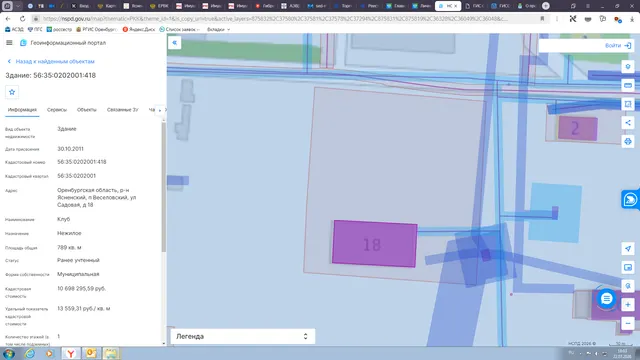640x360 pixels.
Task: Click the Войти login button
Action: click(x=618, y=45)
